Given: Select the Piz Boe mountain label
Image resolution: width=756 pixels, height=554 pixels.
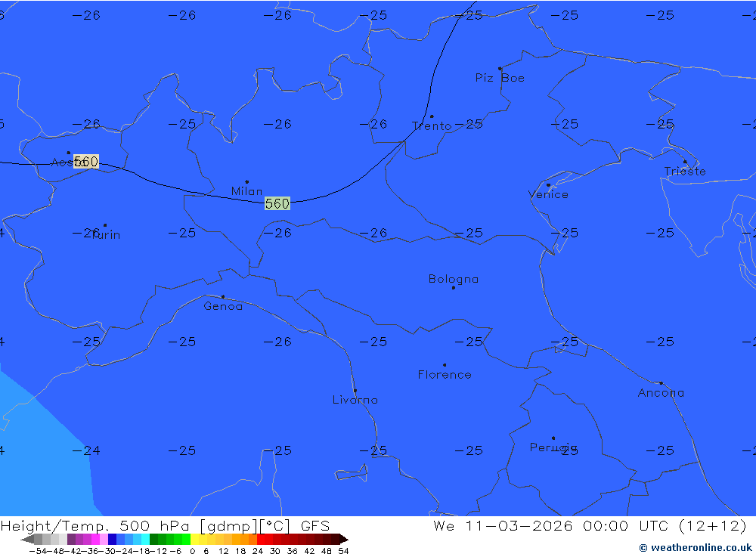Looking at the screenshot, I should click(500, 78).
